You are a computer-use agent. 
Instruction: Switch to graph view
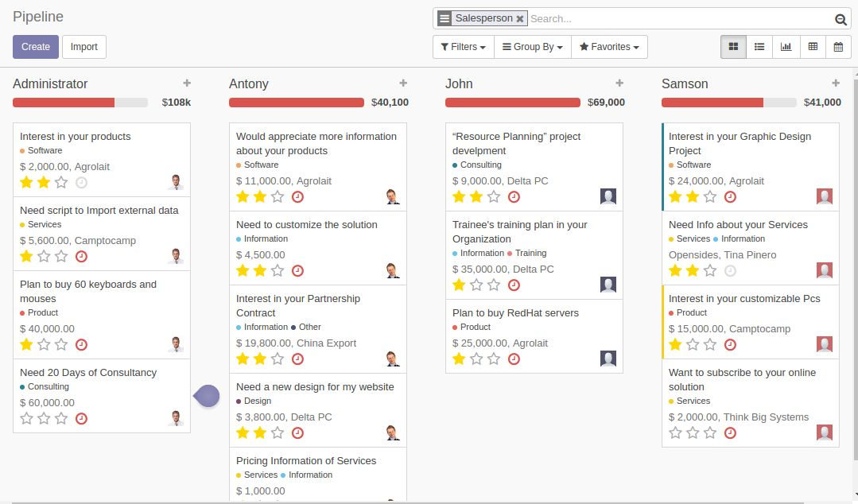pos(786,46)
